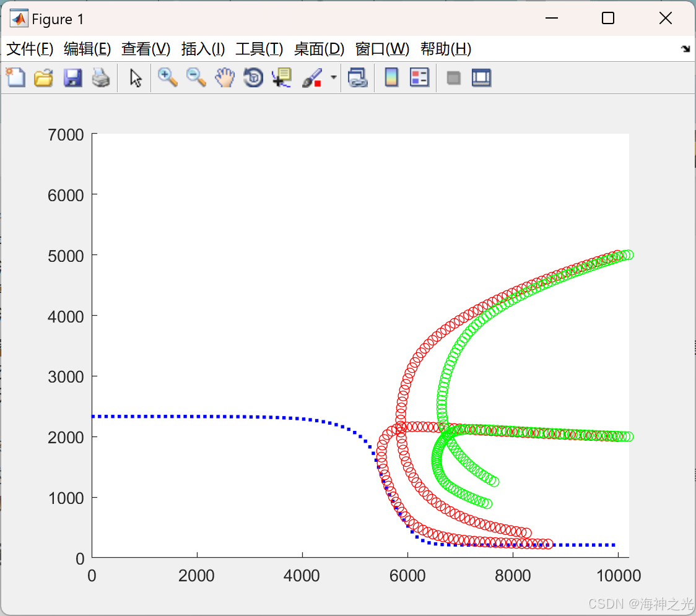Print the figure using the printer icon
This screenshot has width=696, height=616.
point(101,77)
